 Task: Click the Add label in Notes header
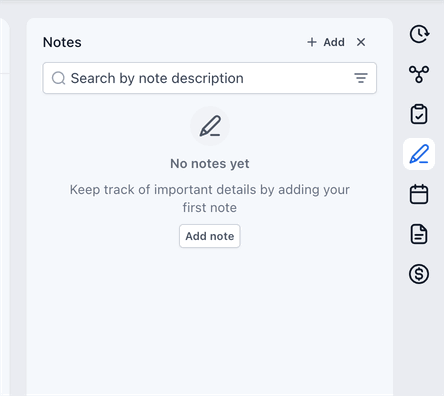(334, 42)
